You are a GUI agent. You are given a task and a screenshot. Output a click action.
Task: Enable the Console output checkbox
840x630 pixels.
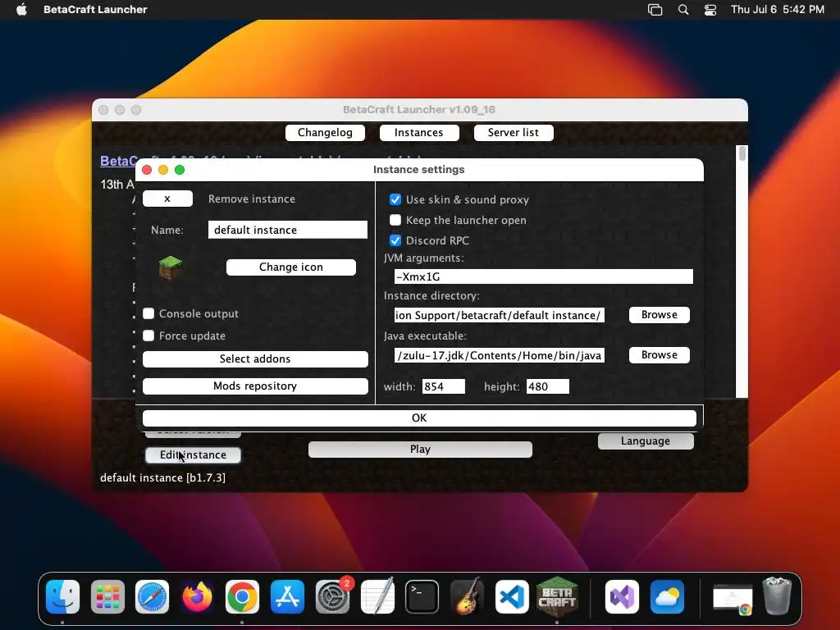point(148,313)
